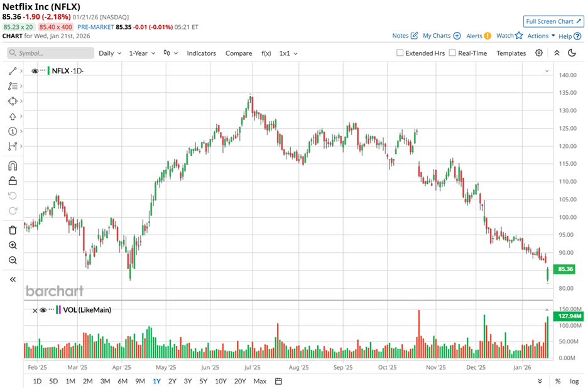Toggle the lock drawings icon
The width and height of the screenshot is (588, 391).
coord(13,181)
